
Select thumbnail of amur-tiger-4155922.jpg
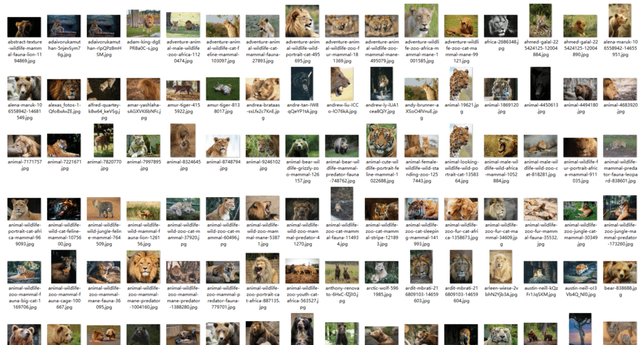pyautogui.click(x=183, y=91)
